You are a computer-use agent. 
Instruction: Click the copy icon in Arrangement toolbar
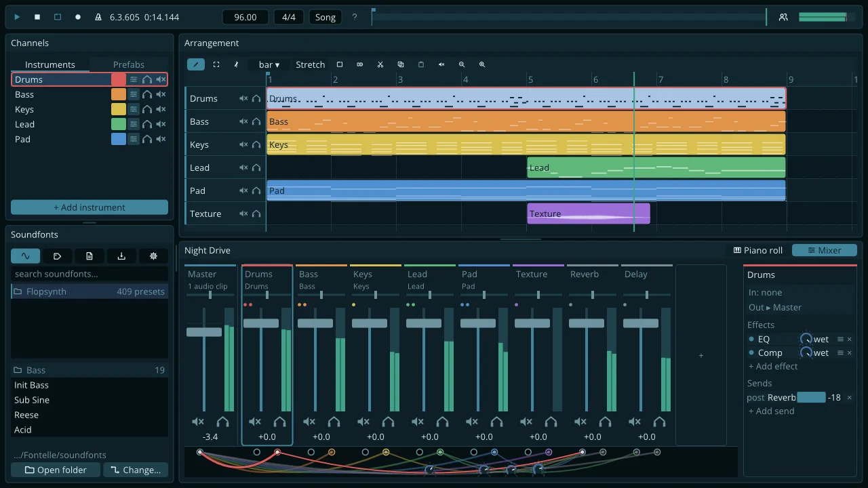(x=401, y=64)
